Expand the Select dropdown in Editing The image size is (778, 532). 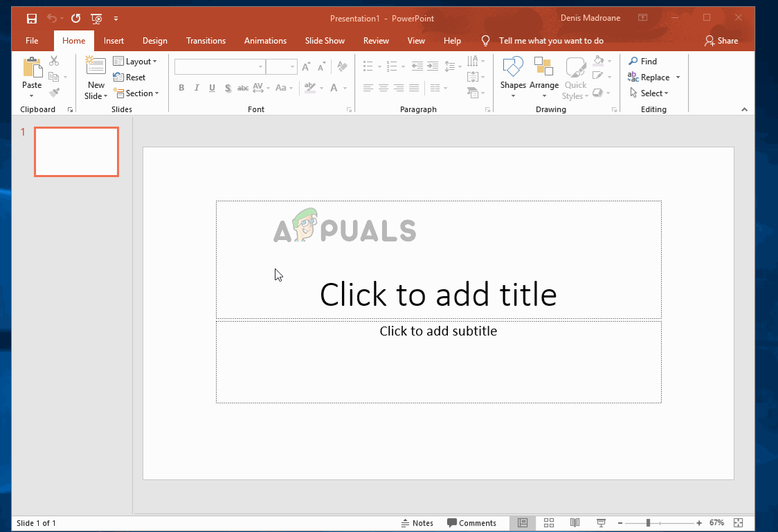[x=649, y=93]
